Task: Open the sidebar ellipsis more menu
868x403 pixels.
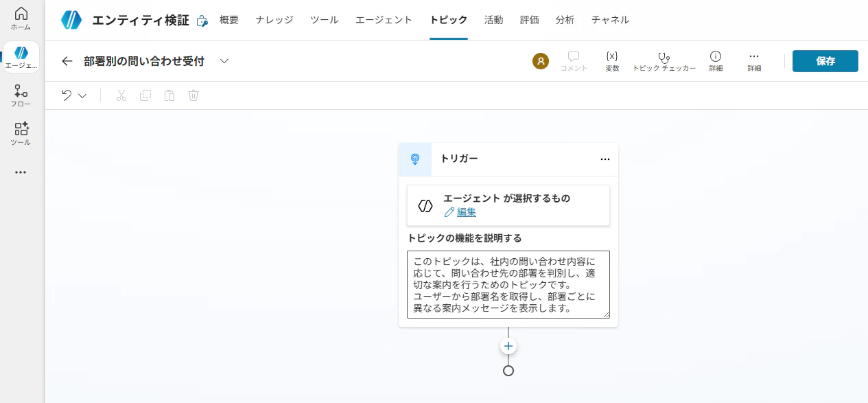Action: point(21,172)
